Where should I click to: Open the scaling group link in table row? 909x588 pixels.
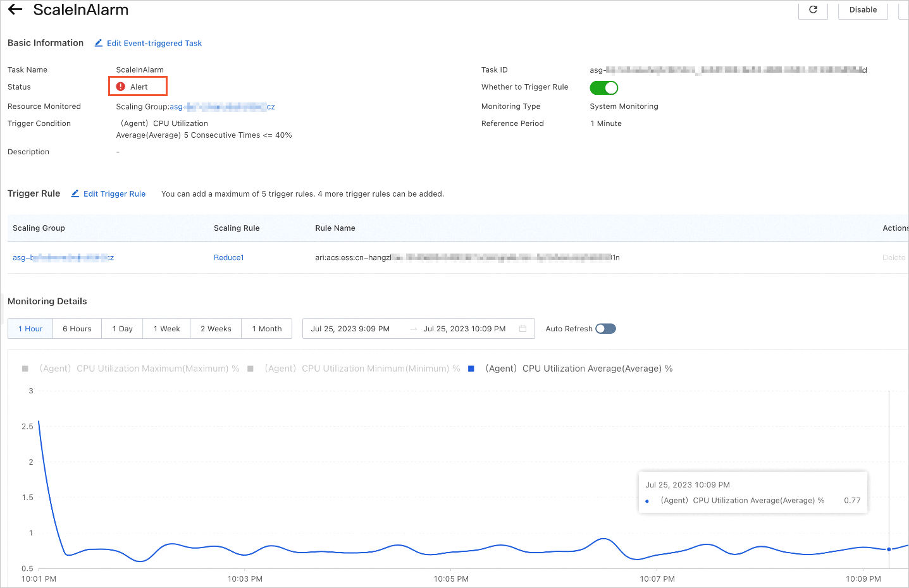[x=63, y=257]
